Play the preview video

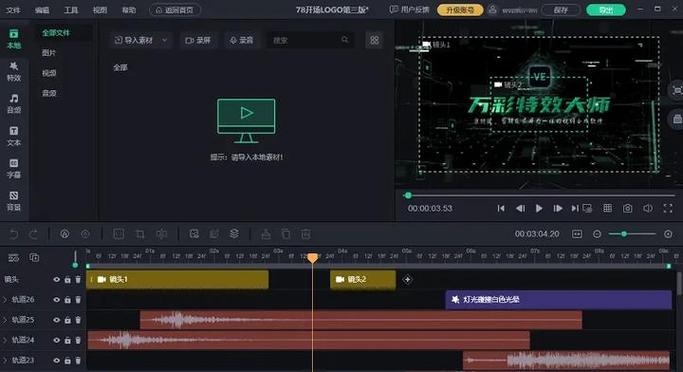click(x=539, y=209)
